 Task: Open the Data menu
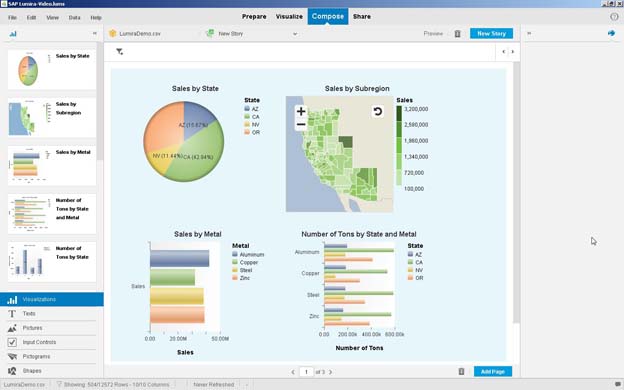tap(74, 18)
